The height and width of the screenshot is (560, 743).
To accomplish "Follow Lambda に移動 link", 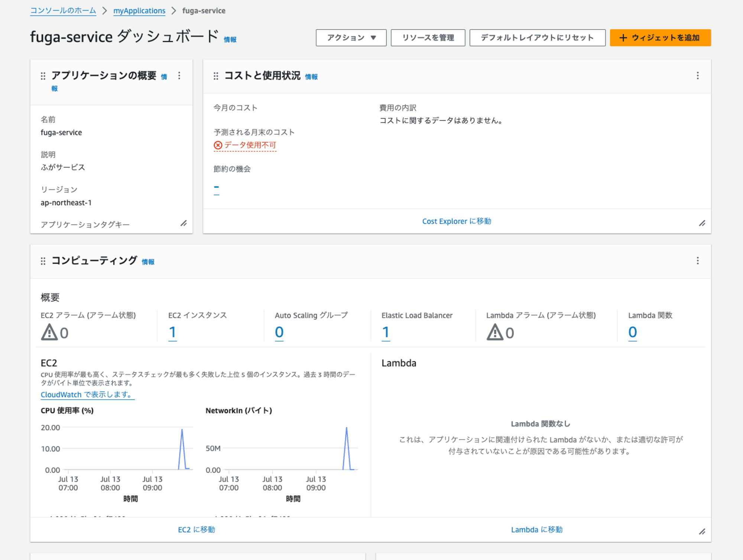I will pos(537,530).
